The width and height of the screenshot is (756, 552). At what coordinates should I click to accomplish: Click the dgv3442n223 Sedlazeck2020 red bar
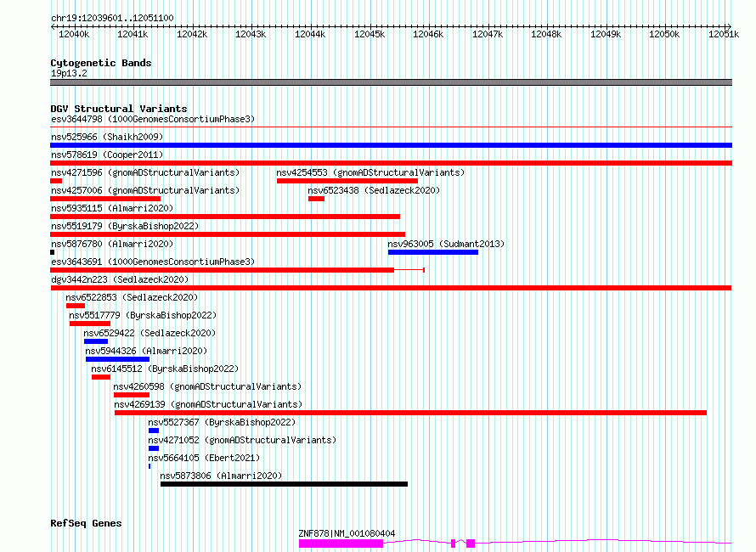coord(391,288)
